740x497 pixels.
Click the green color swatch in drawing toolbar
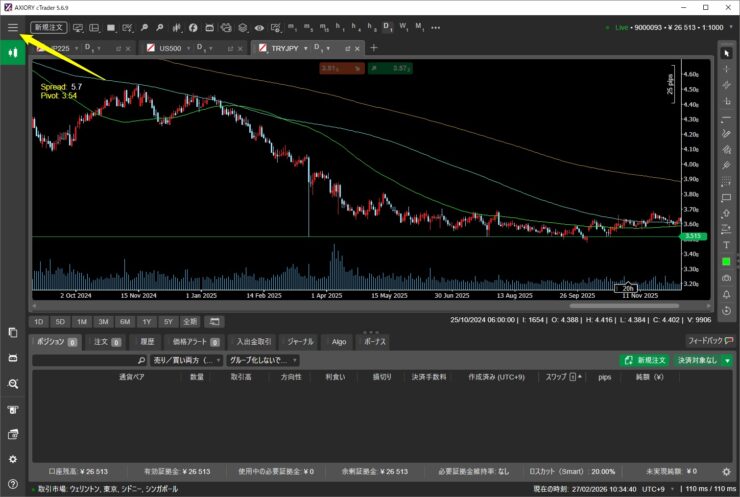click(726, 261)
